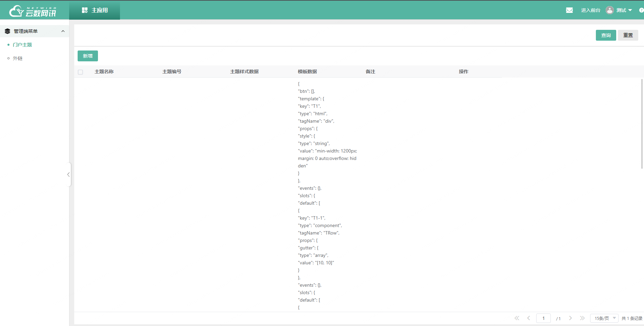Go to the next page arrow
Viewport: 644px width, 326px height.
click(570, 318)
